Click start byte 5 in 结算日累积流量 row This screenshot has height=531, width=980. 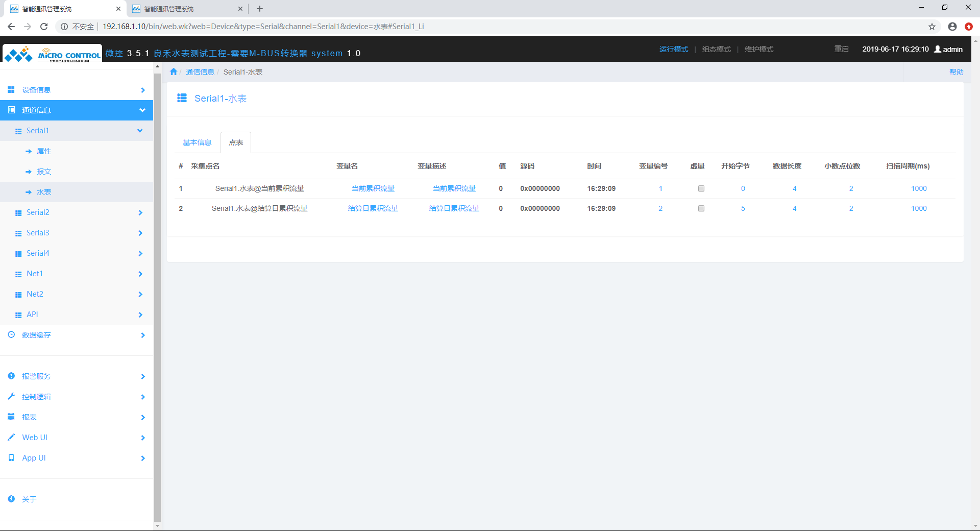[x=743, y=208]
